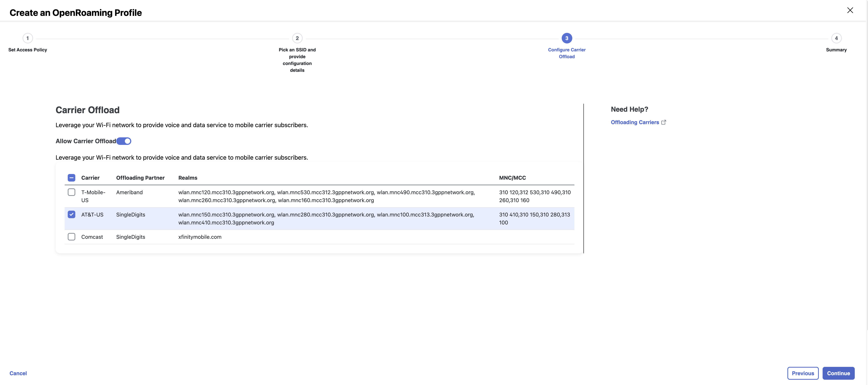Click the MNC/MCC column header

coord(512,178)
